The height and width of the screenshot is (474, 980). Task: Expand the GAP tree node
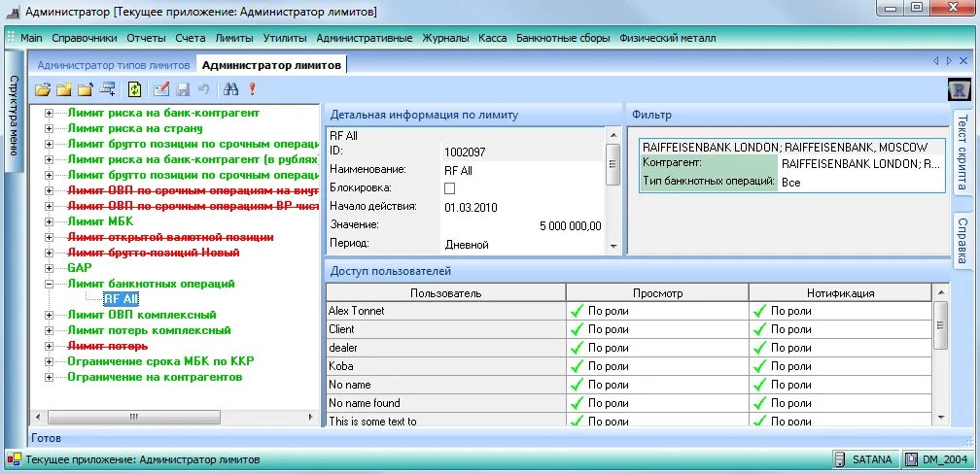49,268
